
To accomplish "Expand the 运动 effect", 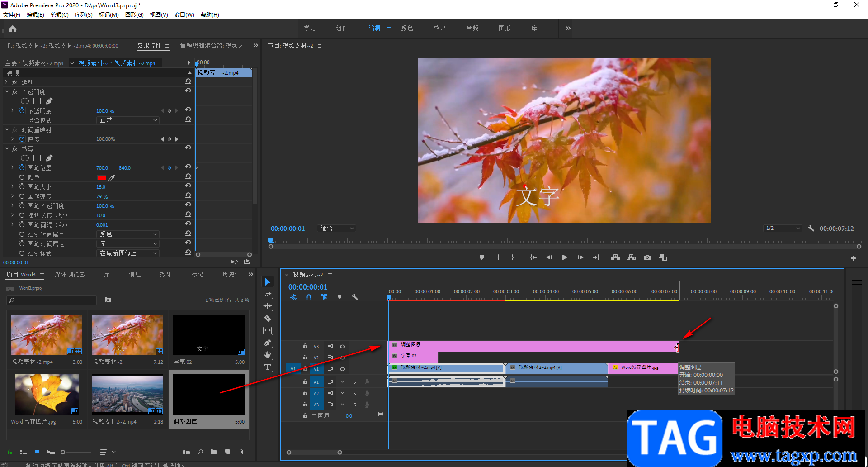I will coord(6,82).
